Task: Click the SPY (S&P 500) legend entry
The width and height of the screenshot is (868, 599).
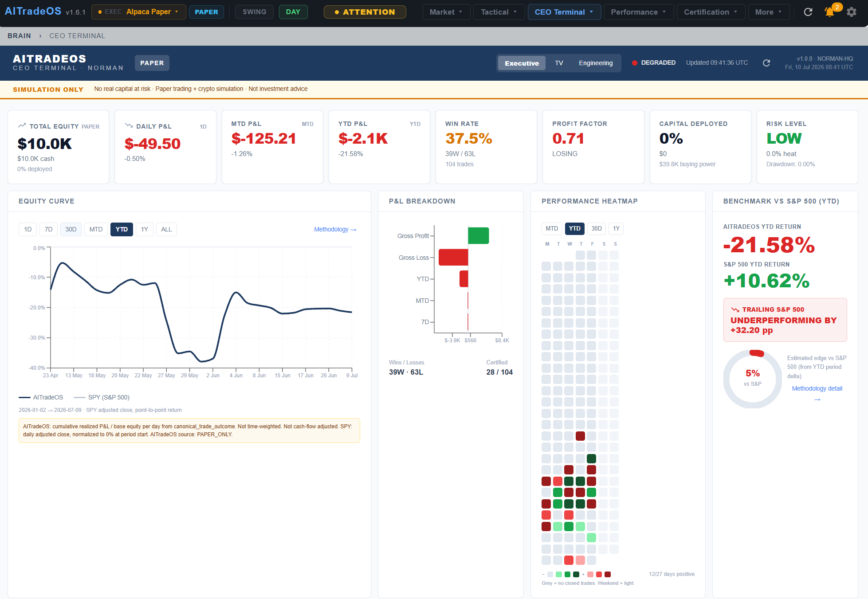Action: (102, 397)
